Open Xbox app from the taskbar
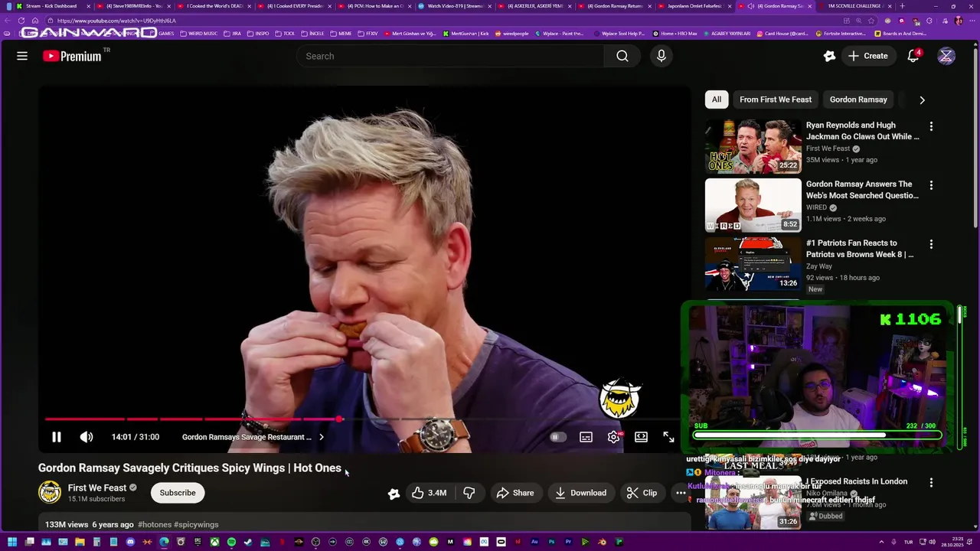 214,543
